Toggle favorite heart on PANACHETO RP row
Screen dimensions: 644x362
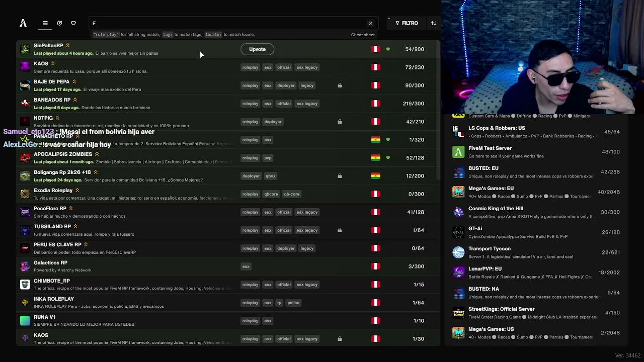pyautogui.click(x=388, y=140)
